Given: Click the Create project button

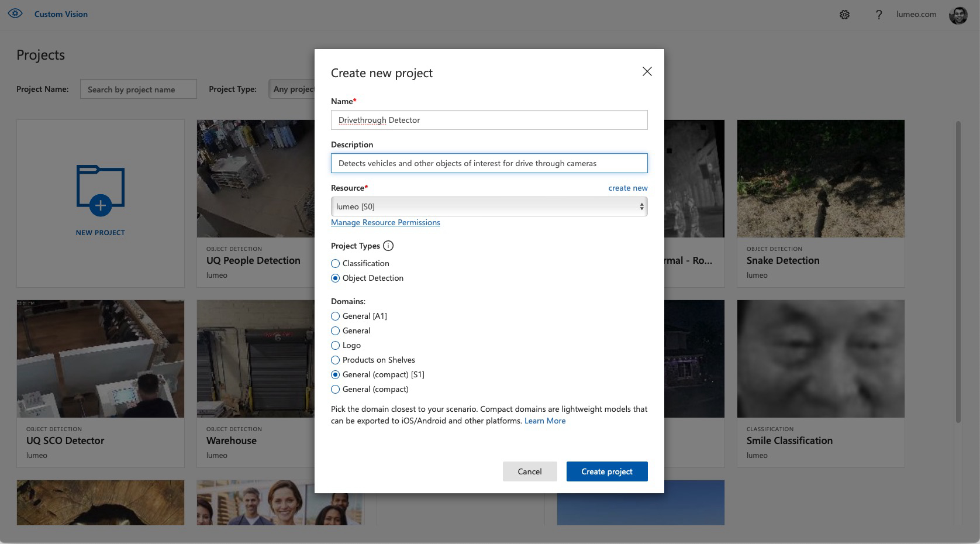Looking at the screenshot, I should (606, 471).
